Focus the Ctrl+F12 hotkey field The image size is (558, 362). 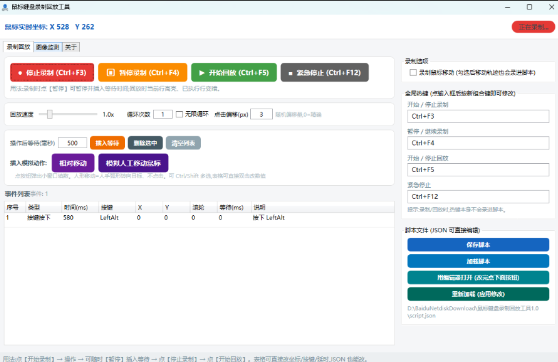(x=478, y=196)
